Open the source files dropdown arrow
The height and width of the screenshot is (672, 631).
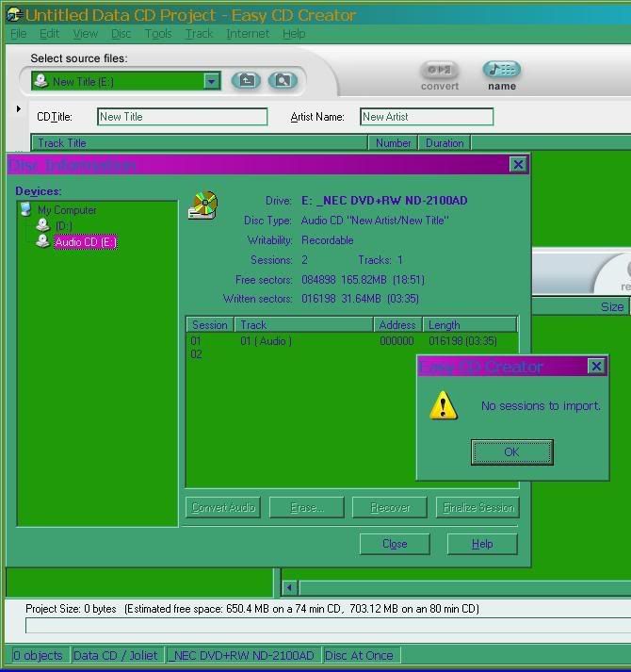pos(211,81)
